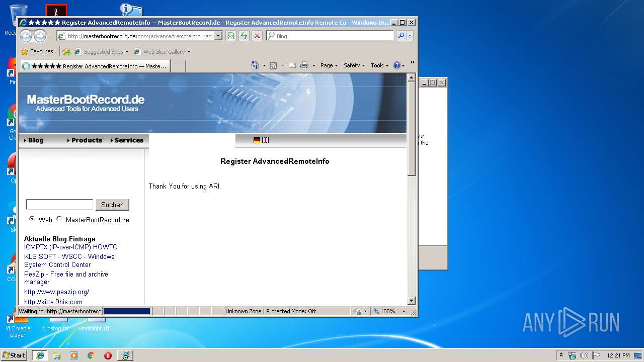Click the page loading progress bar
644x362 pixels.
click(x=127, y=311)
